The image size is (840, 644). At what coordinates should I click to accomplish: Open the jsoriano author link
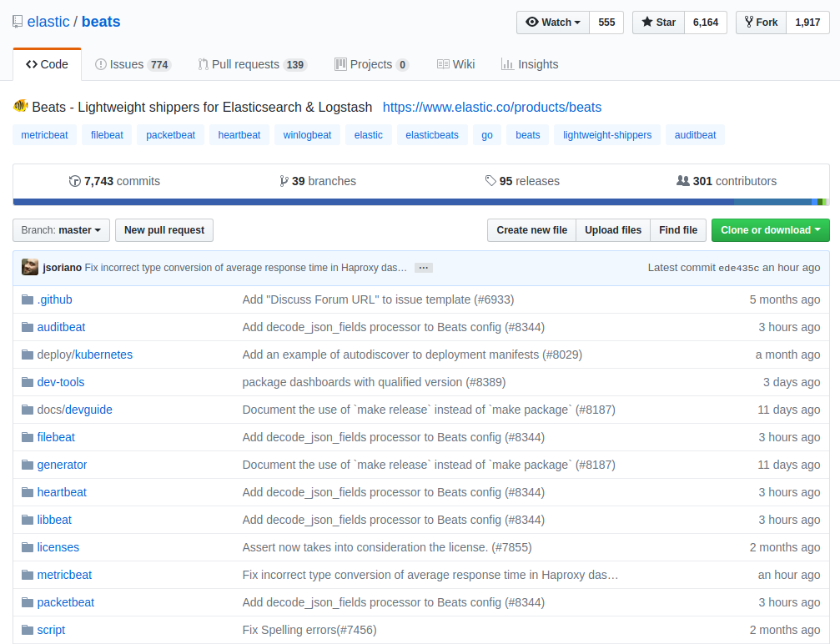62,267
